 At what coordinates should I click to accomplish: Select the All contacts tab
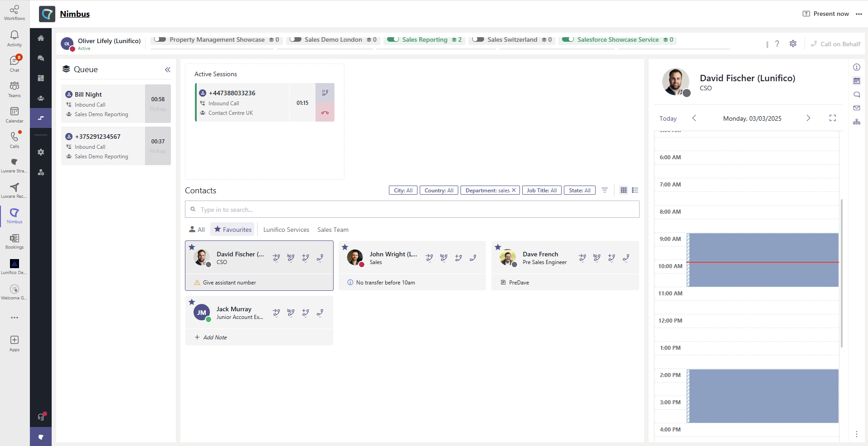point(197,230)
